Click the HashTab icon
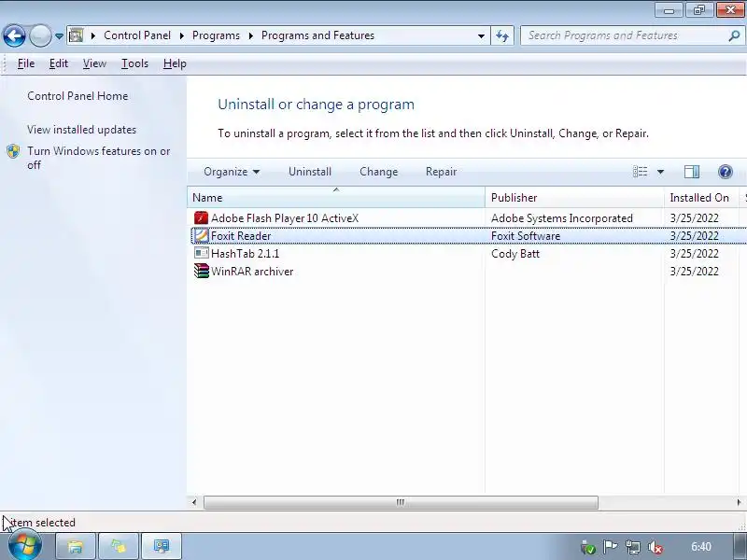 (x=201, y=253)
